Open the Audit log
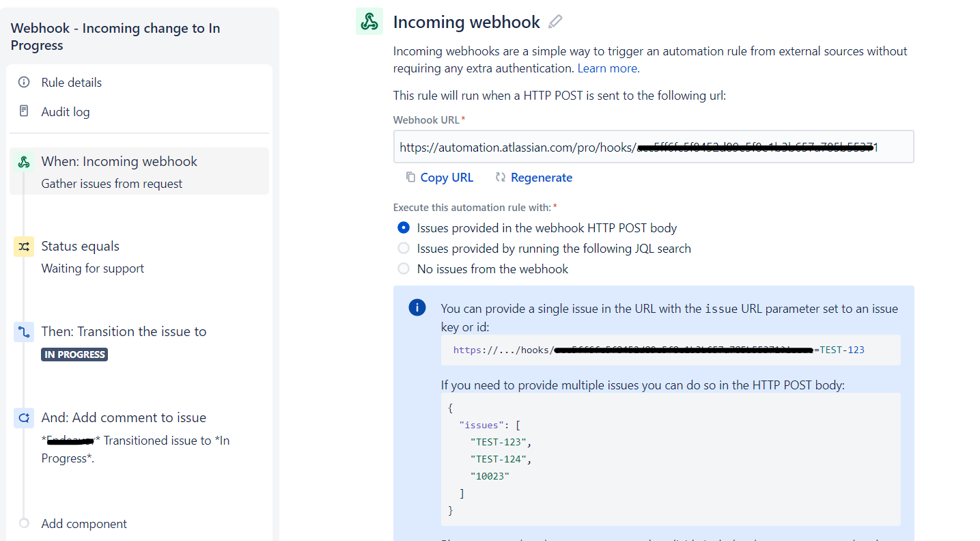Viewport: 980px width, 541px height. pos(66,111)
